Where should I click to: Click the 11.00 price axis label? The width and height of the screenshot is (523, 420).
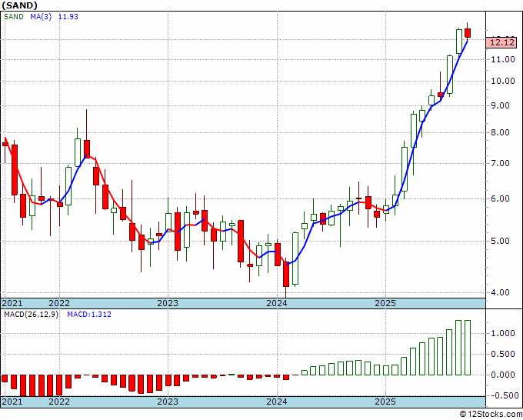503,59
